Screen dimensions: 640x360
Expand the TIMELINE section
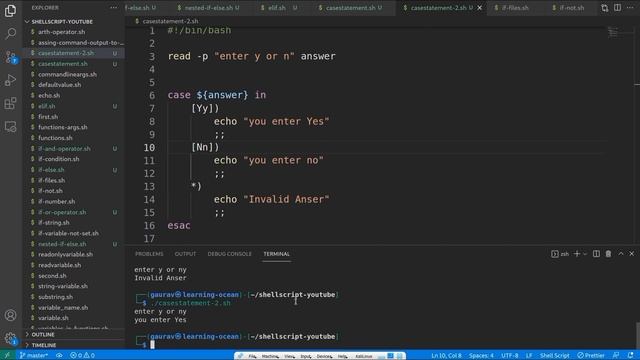click(44, 345)
